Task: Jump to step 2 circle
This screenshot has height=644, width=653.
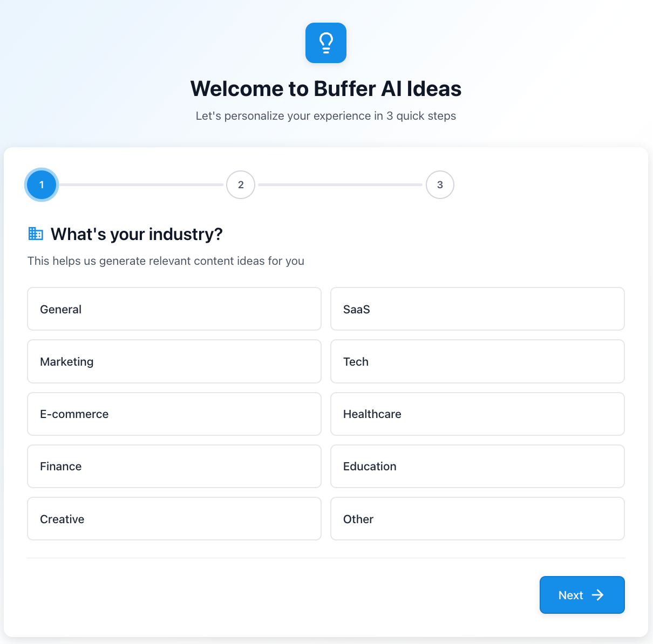Action: click(x=241, y=185)
